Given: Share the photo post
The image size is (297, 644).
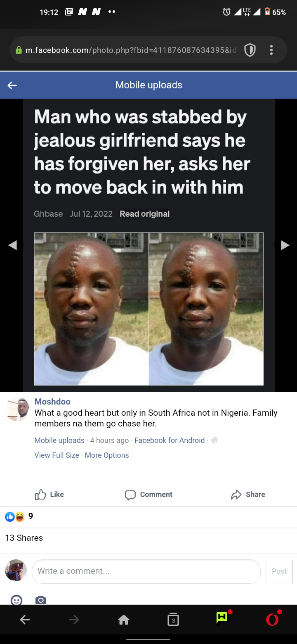Looking at the screenshot, I should 248,495.
